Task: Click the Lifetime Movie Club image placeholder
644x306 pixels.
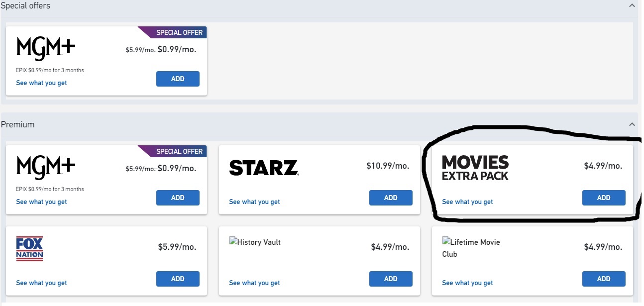Action: tap(471, 248)
